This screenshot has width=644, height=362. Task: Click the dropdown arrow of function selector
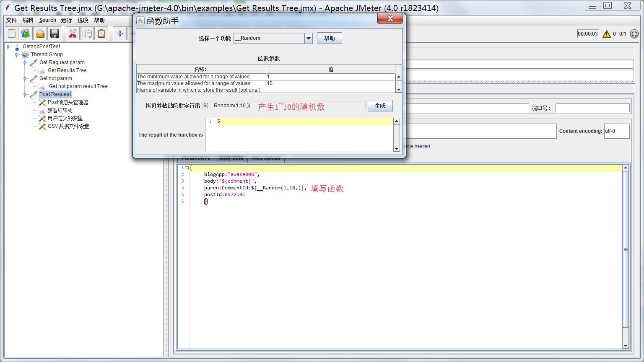(x=309, y=38)
